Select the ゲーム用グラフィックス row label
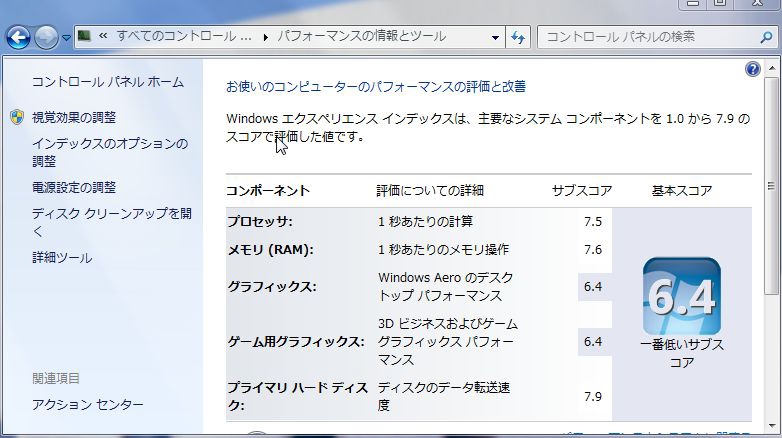This screenshot has width=782, height=438. [x=296, y=342]
